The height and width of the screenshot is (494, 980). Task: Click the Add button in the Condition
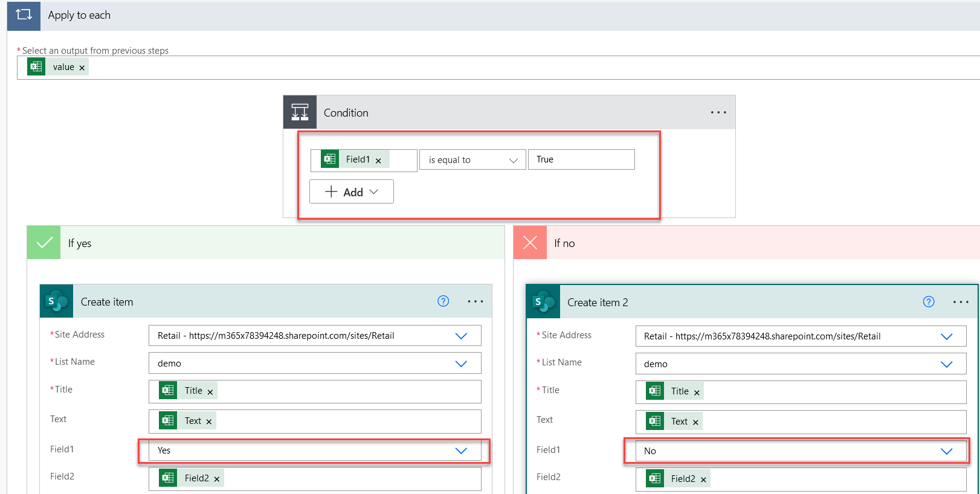[352, 191]
